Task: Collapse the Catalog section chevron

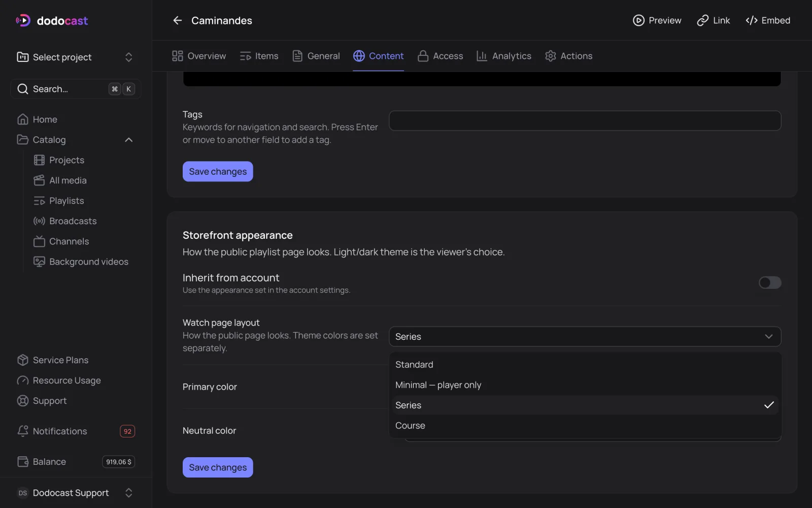Action: [129, 140]
